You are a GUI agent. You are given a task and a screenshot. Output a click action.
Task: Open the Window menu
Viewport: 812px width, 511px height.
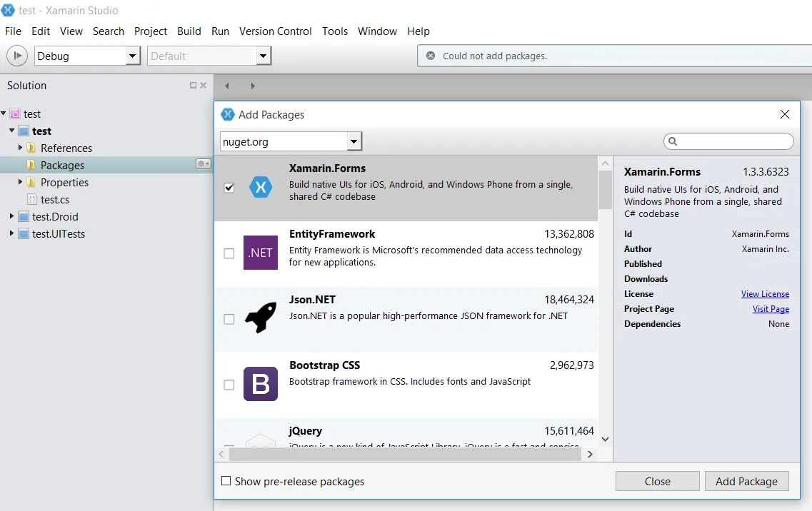[x=377, y=31]
